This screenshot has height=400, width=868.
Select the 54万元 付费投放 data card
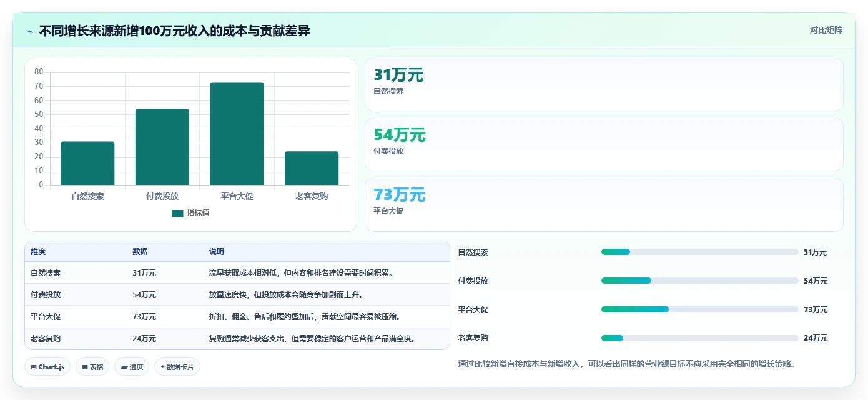coord(604,144)
